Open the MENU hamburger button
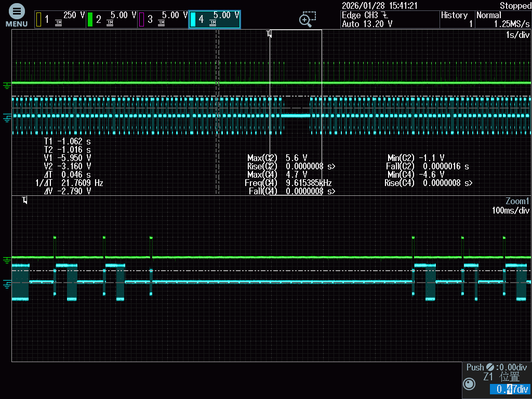The height and width of the screenshot is (399, 532). 16,15
